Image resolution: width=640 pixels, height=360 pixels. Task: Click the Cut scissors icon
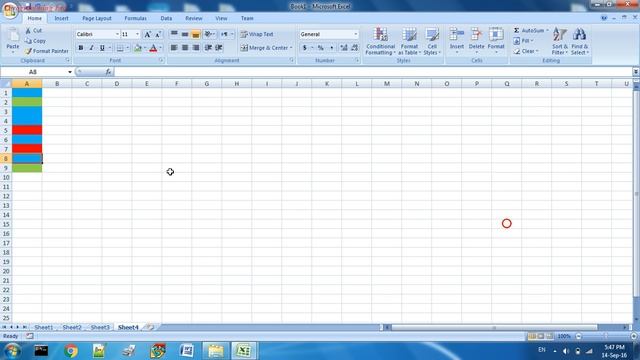tap(28, 31)
